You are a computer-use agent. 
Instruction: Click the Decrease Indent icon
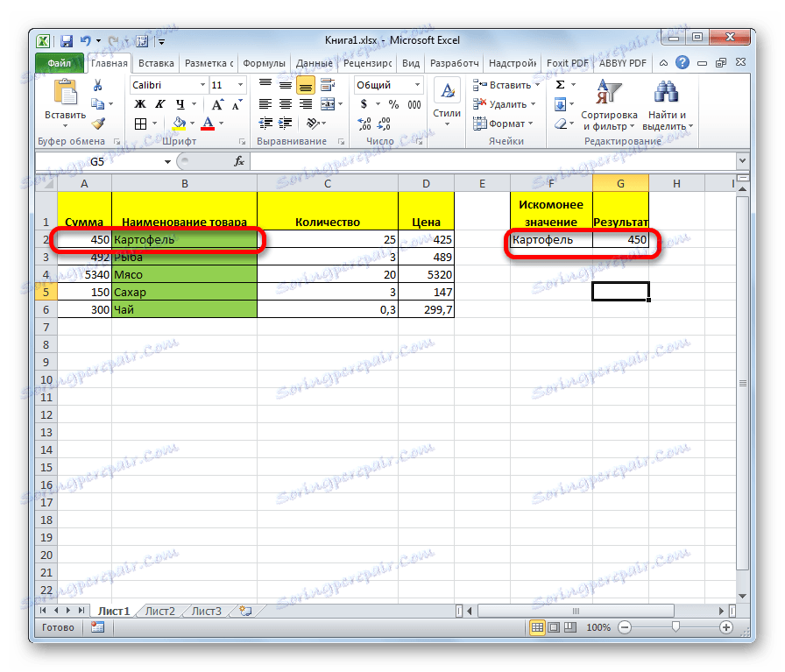tap(265, 124)
